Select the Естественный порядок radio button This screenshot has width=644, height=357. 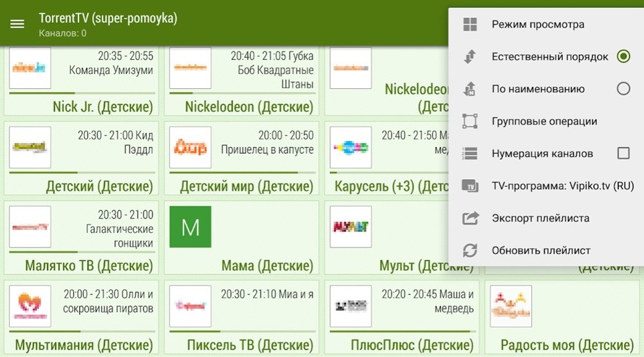(623, 56)
